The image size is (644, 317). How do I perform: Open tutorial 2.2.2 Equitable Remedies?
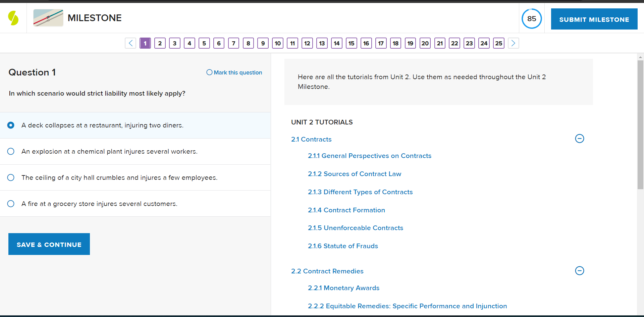pos(407,306)
